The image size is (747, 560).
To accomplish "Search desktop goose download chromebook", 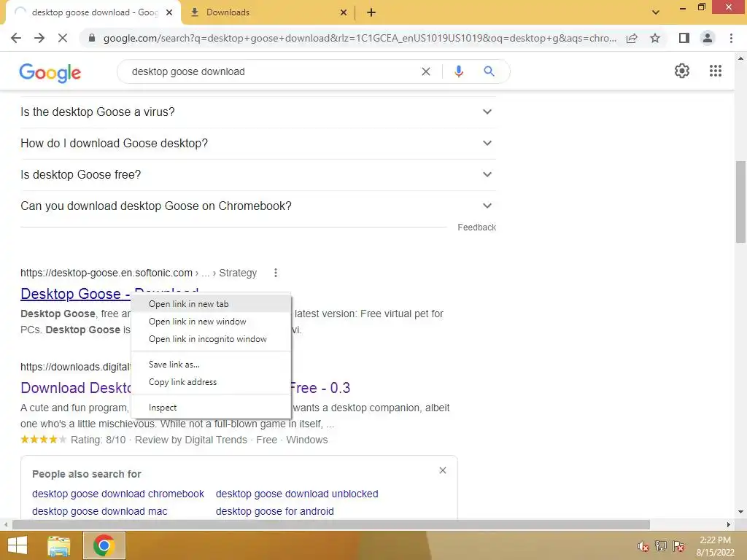I will tap(117, 494).
